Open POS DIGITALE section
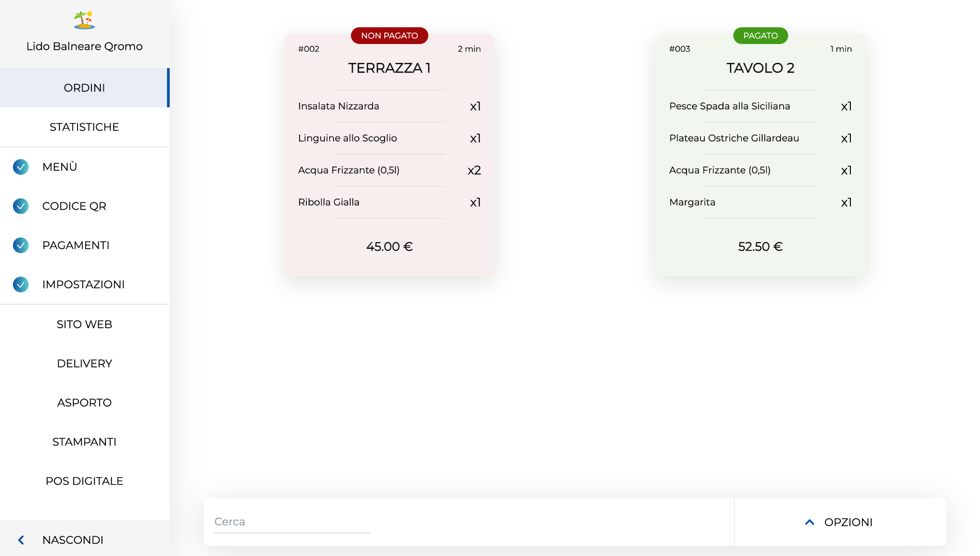The image size is (980, 556). click(84, 481)
